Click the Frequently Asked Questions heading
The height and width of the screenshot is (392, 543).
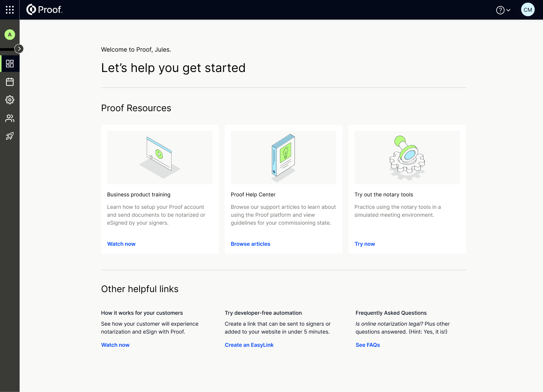pyautogui.click(x=391, y=313)
